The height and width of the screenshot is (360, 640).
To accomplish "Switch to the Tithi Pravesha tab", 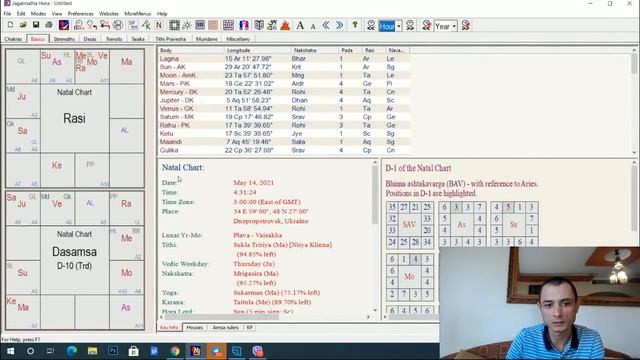I will coord(170,39).
